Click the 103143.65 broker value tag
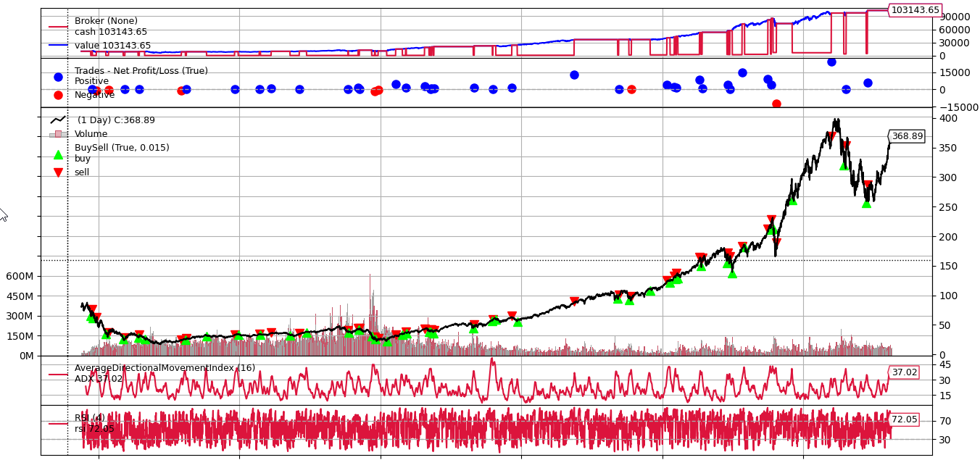This screenshot has height=468, width=980. pyautogui.click(x=915, y=10)
